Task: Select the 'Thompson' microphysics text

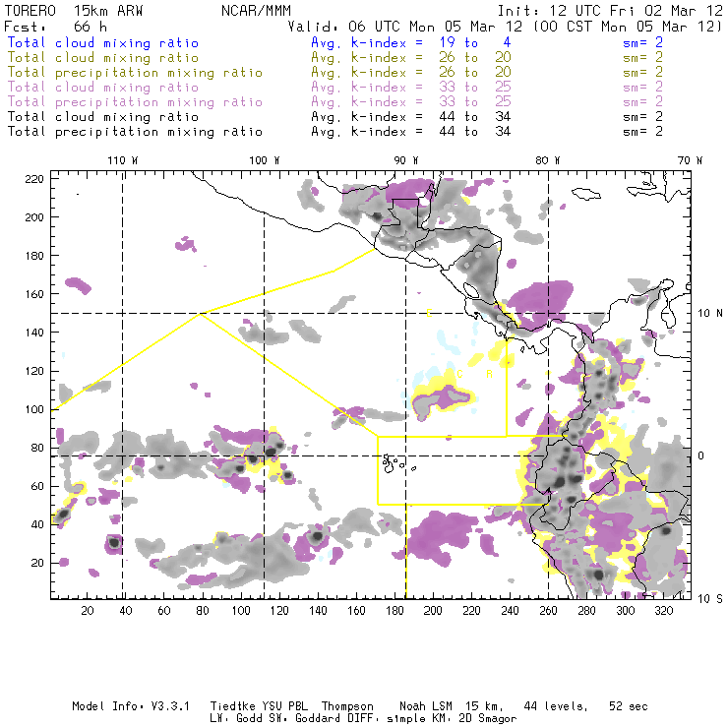Action: point(347,706)
